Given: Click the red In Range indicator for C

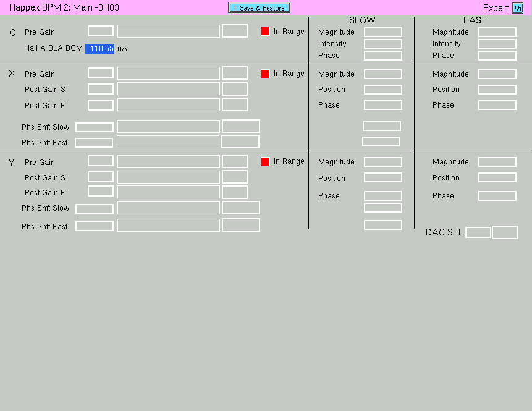Looking at the screenshot, I should [265, 32].
